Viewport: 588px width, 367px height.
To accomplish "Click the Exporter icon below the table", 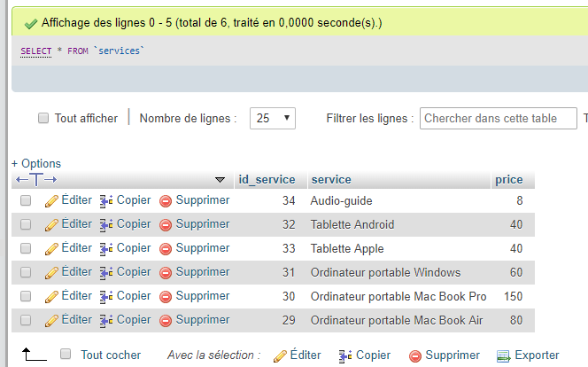I will [x=503, y=355].
